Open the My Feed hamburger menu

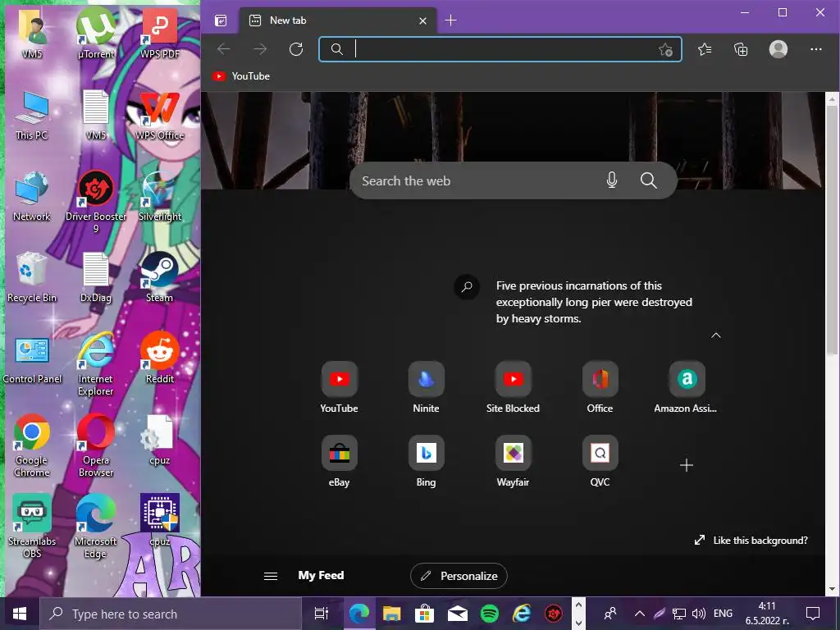[271, 576]
